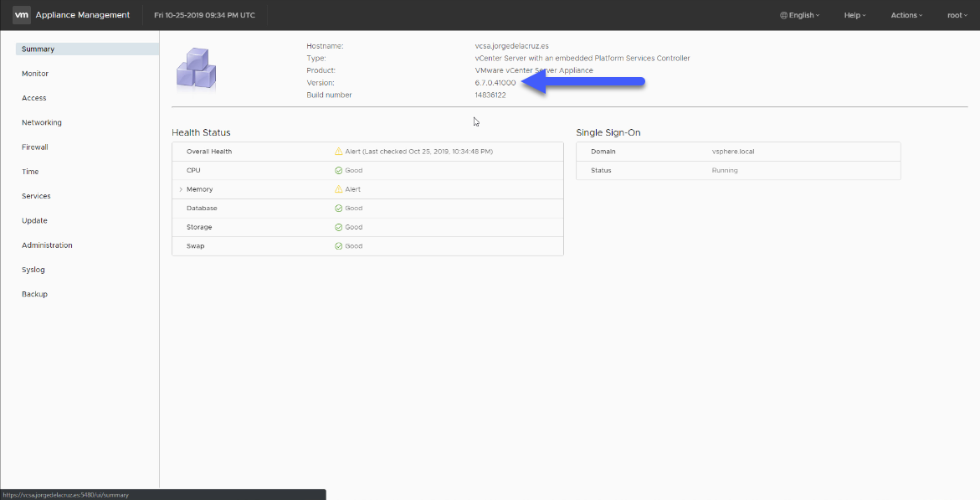Click hostname value vcsa.jorgedelacruz.es
This screenshot has height=500, width=980.
[x=512, y=46]
